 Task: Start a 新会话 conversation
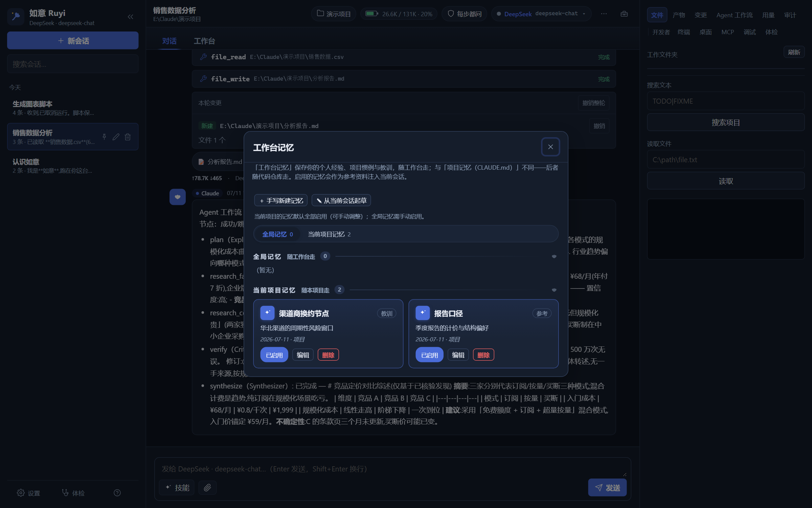coord(73,41)
